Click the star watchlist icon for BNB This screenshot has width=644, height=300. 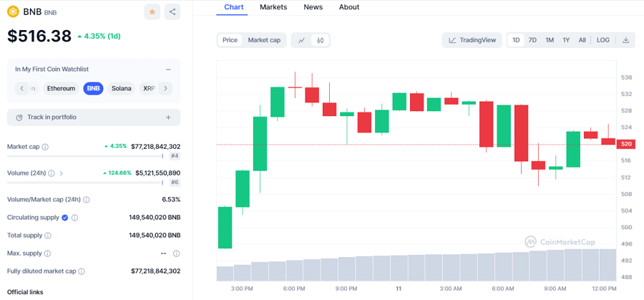[x=152, y=11]
